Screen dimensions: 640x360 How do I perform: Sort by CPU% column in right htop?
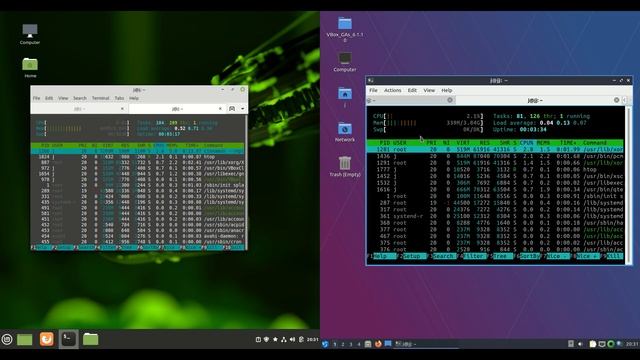tap(527, 143)
